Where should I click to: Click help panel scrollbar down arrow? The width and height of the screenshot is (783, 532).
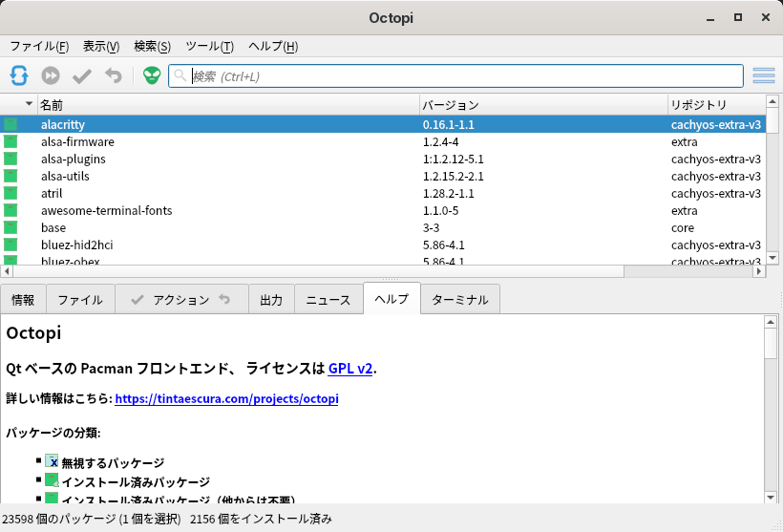(x=771, y=498)
